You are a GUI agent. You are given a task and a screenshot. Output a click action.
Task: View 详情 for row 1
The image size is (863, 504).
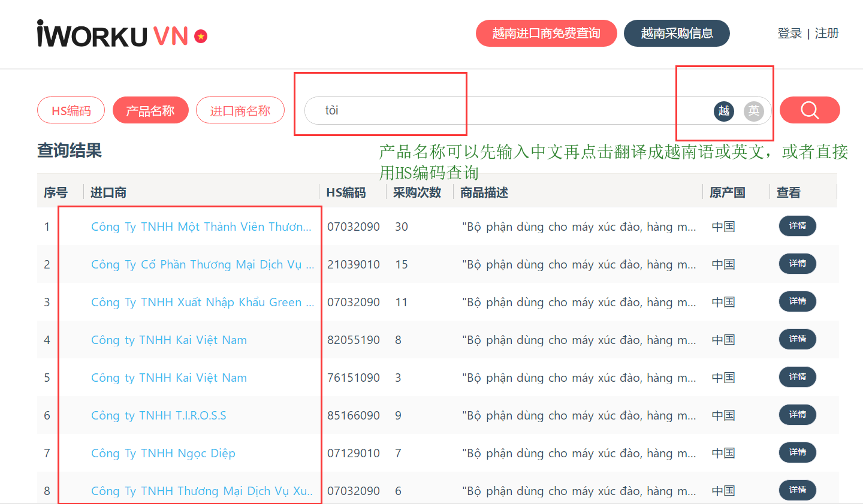(x=798, y=226)
